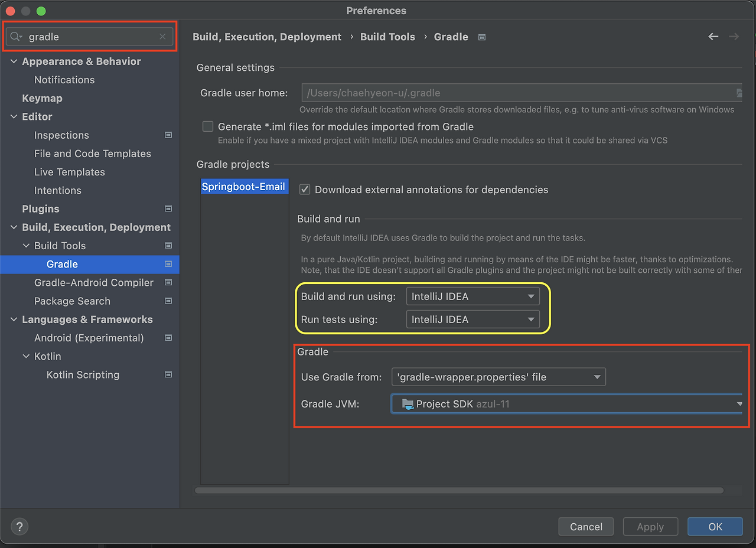Click the back navigation arrow

point(713,37)
